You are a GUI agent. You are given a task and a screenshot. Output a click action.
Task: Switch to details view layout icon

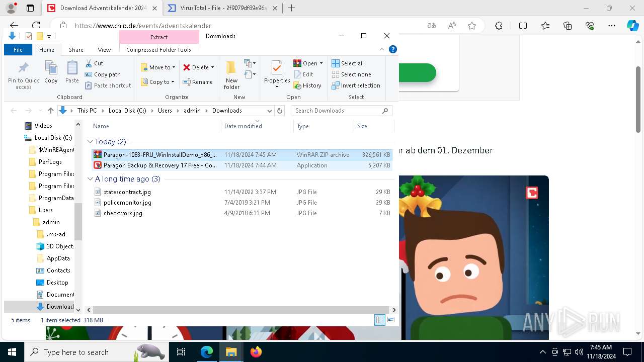coord(380,320)
